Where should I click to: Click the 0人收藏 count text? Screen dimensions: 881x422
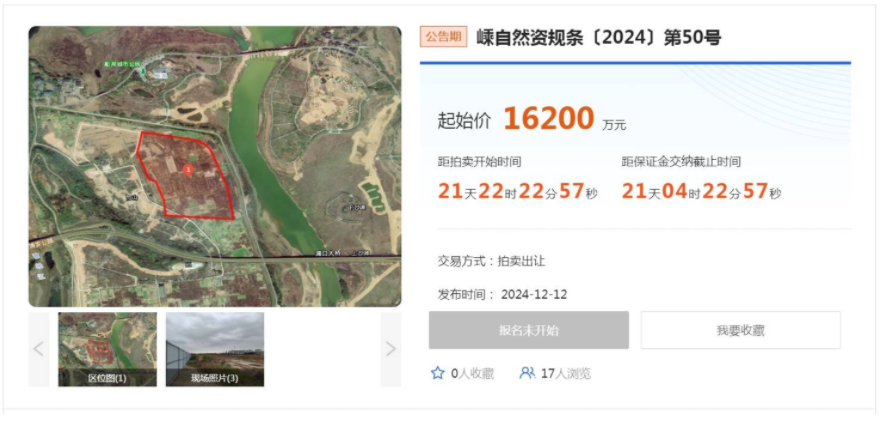click(473, 373)
